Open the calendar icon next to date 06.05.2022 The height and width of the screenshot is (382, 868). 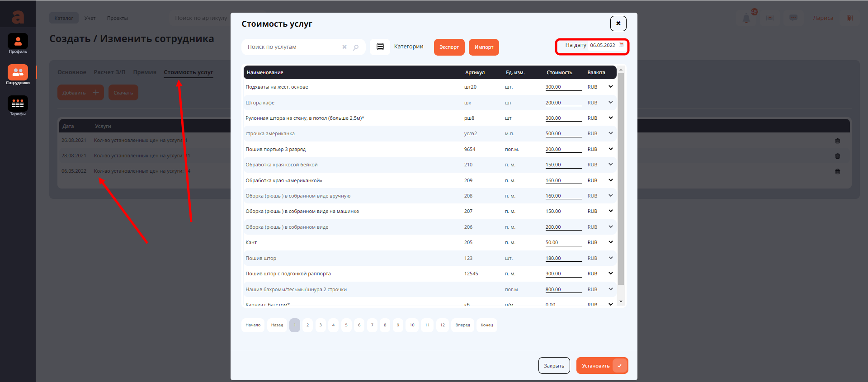[621, 45]
